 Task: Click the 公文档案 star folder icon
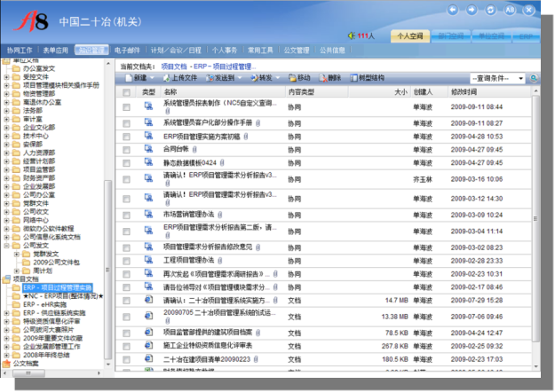[x=6, y=364]
